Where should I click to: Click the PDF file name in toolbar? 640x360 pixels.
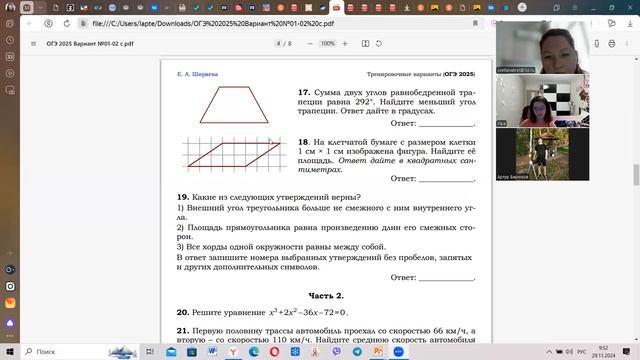90,44
